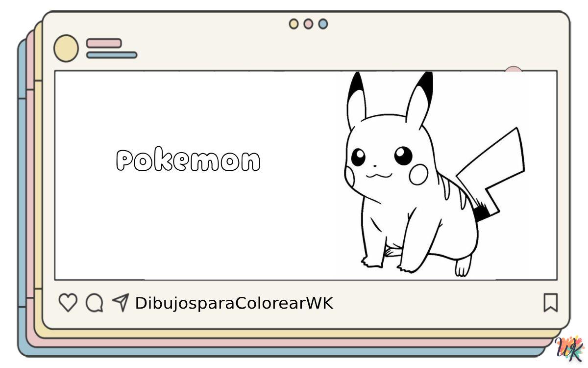The height and width of the screenshot is (368, 588).
Task: Open the DibujosparaColorearWK account name
Action: click(234, 303)
